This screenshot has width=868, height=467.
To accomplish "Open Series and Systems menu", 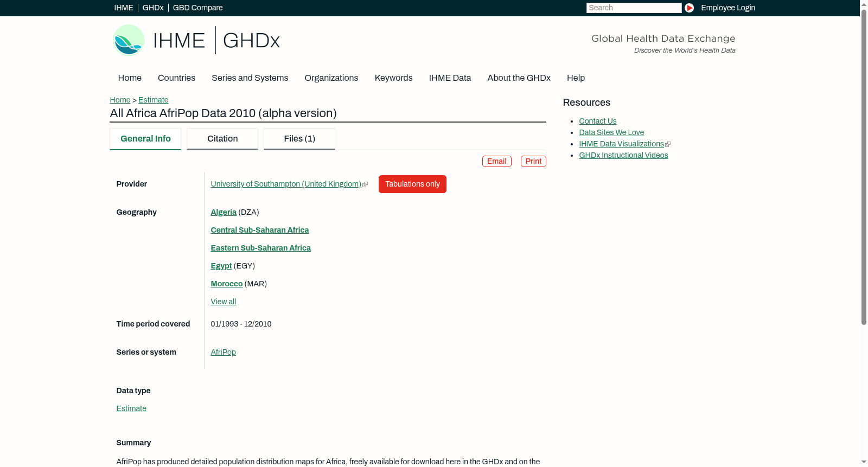I will [x=250, y=78].
